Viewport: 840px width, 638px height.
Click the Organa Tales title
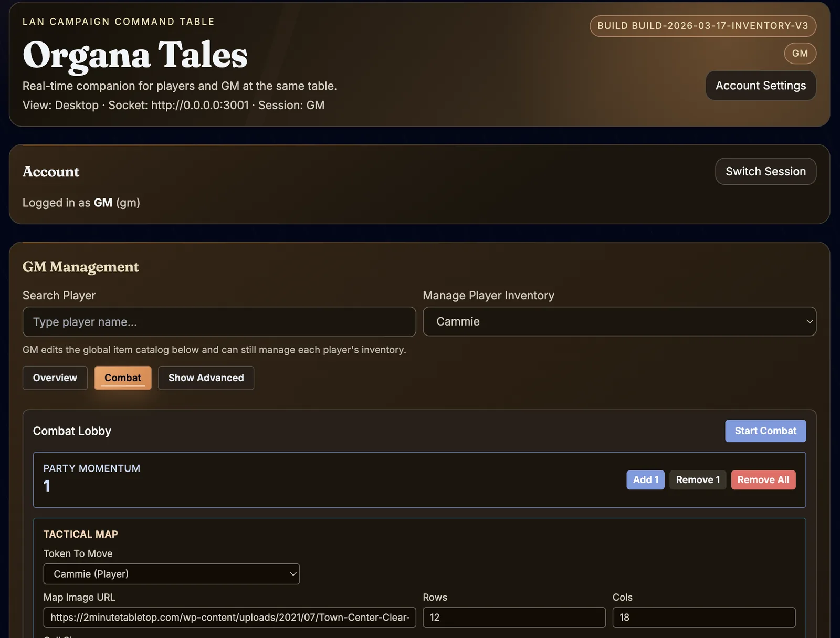[135, 55]
